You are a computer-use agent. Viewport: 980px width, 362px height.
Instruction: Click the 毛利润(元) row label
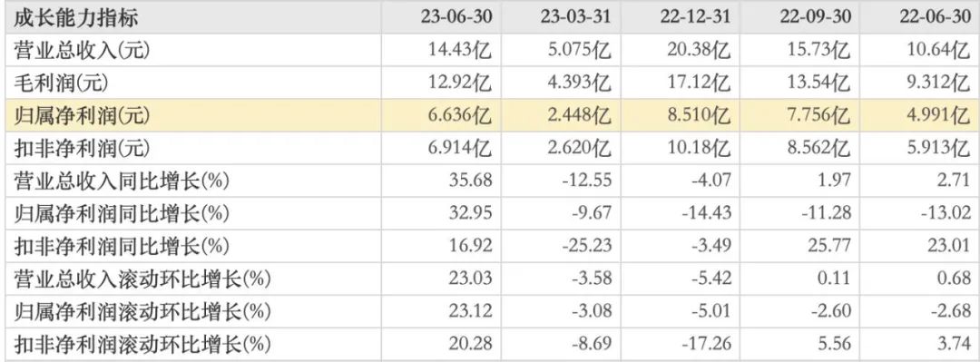pos(64,83)
